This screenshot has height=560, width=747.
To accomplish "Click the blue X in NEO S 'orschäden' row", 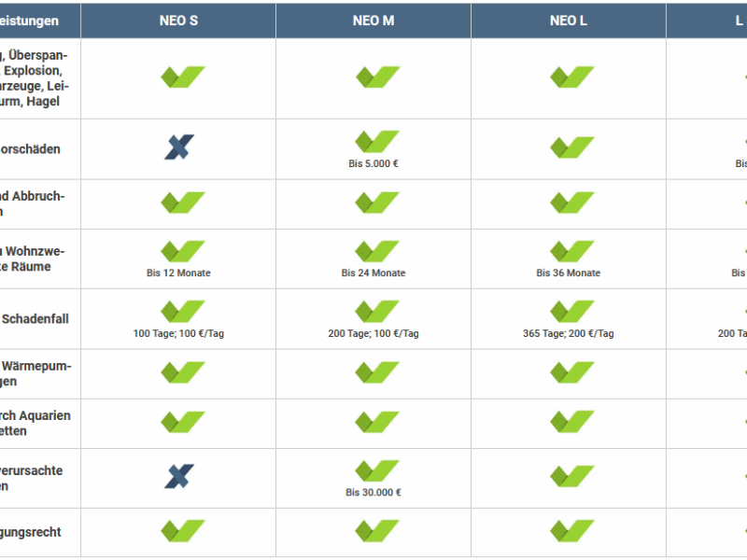I will (x=179, y=147).
